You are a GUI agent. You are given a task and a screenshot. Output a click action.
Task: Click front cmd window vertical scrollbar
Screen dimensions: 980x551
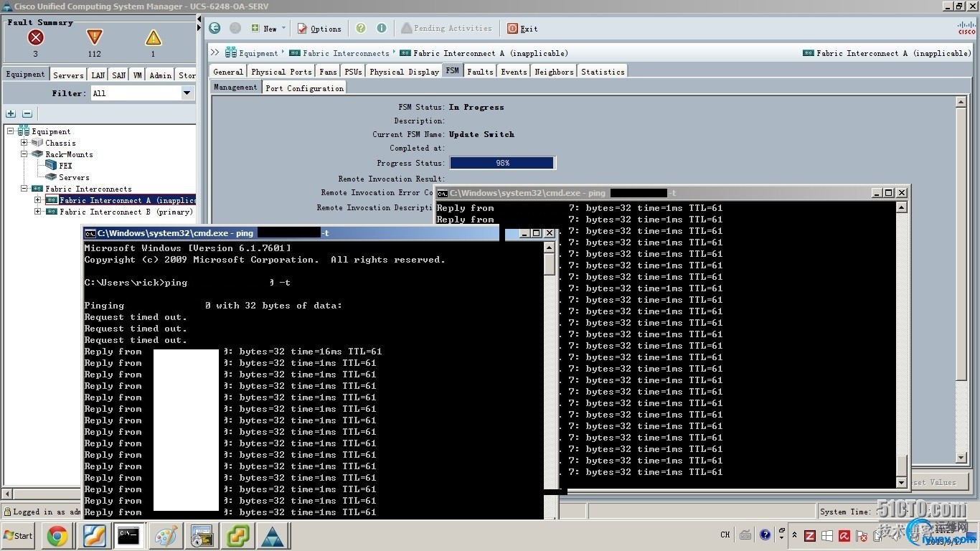[x=549, y=380]
